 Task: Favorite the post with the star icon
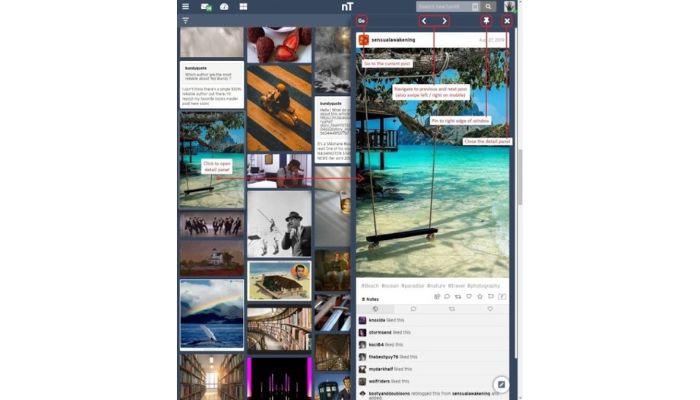[480, 296]
